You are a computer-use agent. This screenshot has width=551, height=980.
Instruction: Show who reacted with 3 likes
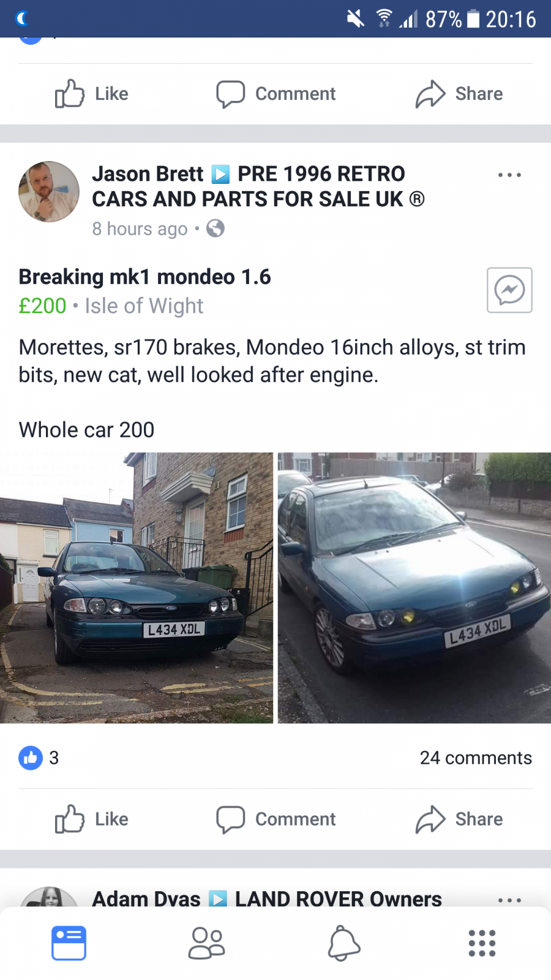tap(39, 758)
